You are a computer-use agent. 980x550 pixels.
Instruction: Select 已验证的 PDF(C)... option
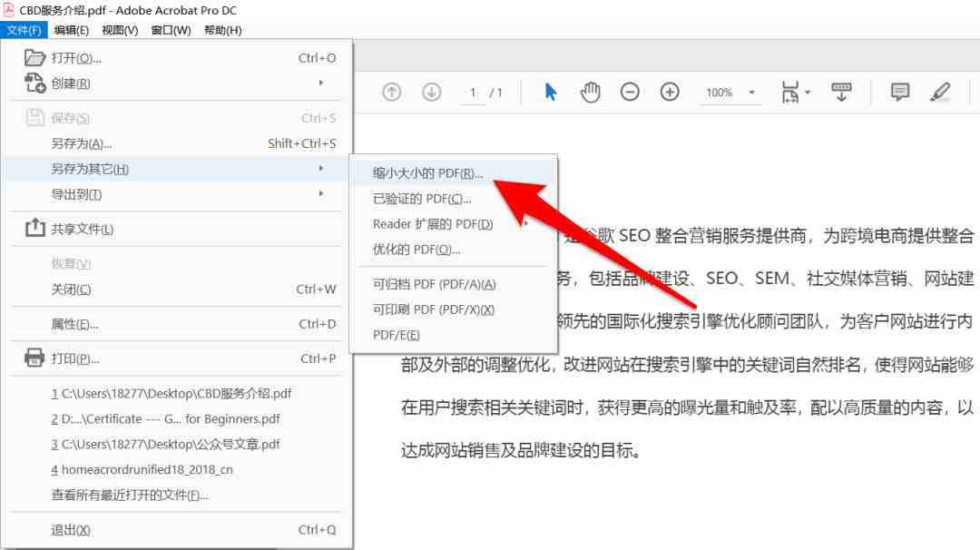point(453,199)
